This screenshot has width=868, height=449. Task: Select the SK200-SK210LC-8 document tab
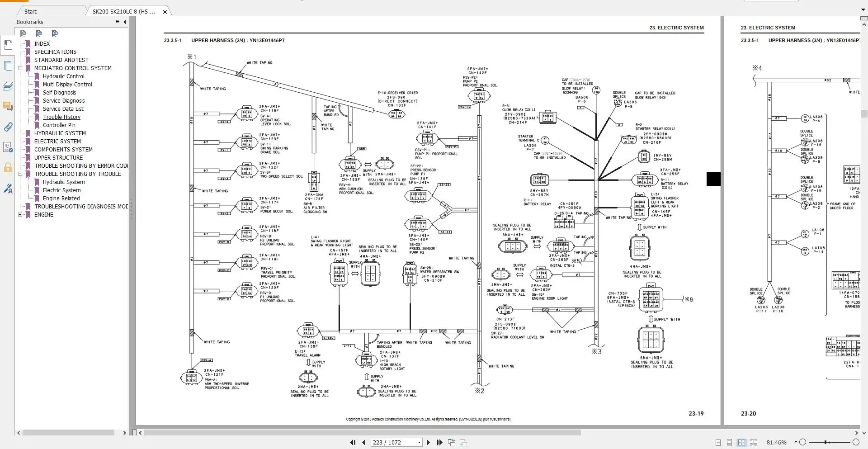[x=120, y=12]
